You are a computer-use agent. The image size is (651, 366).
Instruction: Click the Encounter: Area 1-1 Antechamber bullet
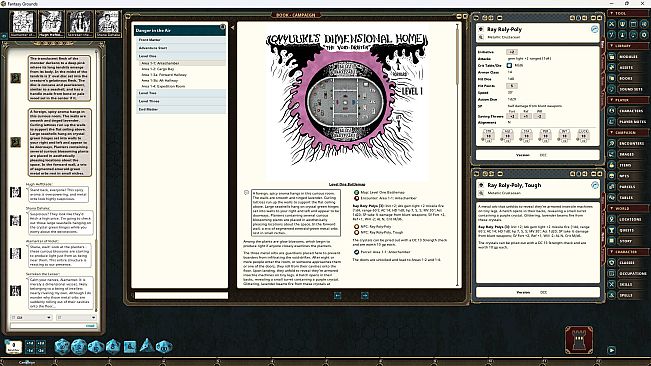coord(356,198)
